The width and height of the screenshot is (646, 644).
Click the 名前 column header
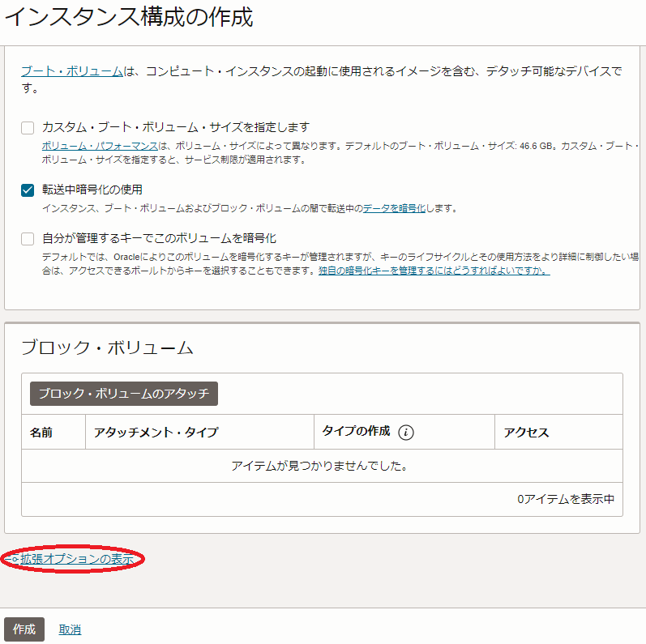[x=41, y=433]
